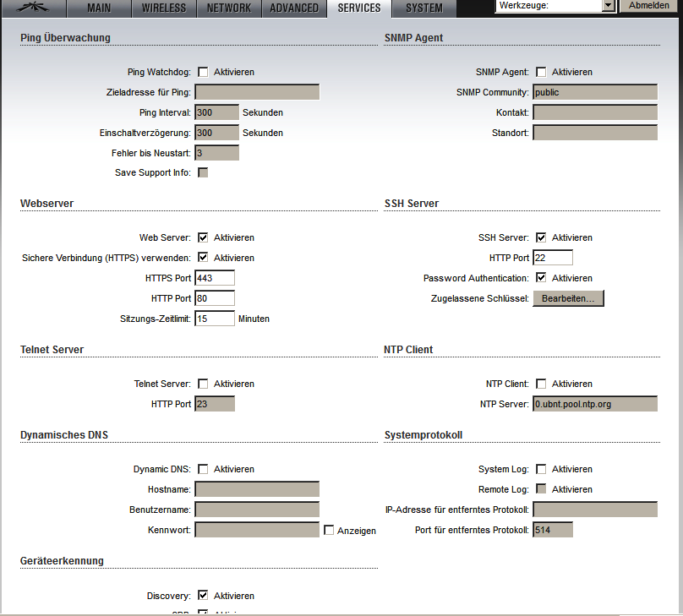Viewport: 683px width, 616px height.
Task: Disable the Web Server checkbox
Action: tap(203, 238)
